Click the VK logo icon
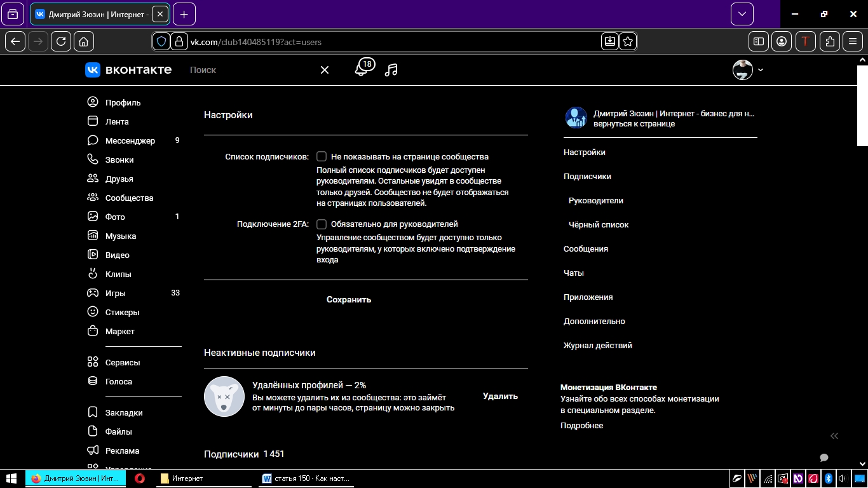 93,70
